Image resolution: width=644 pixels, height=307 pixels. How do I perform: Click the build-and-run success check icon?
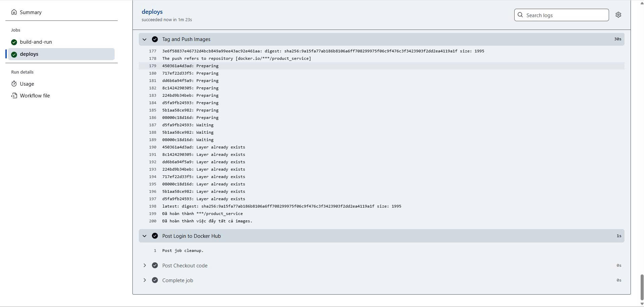(14, 42)
